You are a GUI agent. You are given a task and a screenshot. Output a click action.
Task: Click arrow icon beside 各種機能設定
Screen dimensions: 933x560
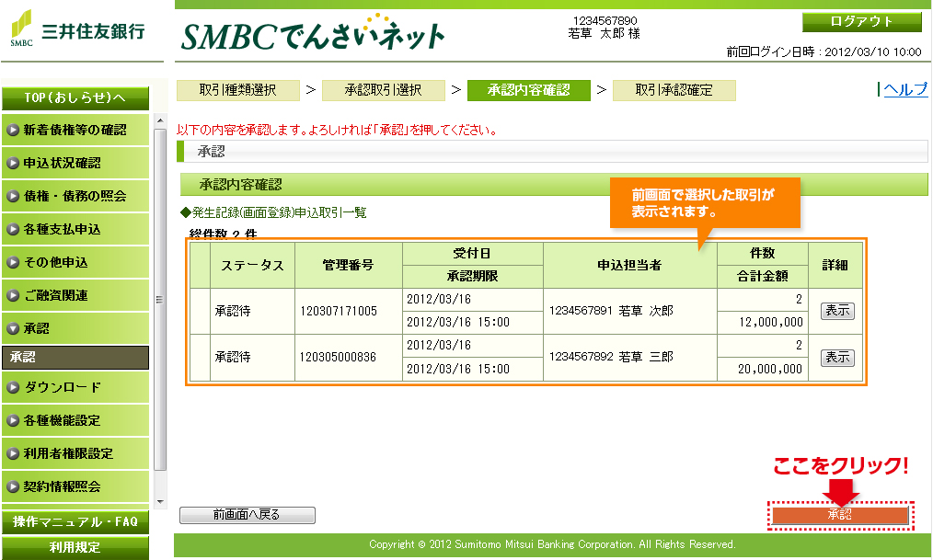(x=13, y=421)
